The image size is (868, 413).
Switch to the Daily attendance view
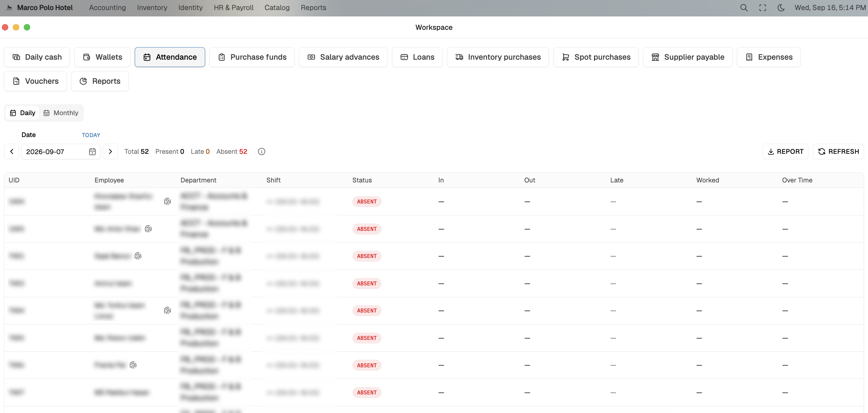[23, 113]
